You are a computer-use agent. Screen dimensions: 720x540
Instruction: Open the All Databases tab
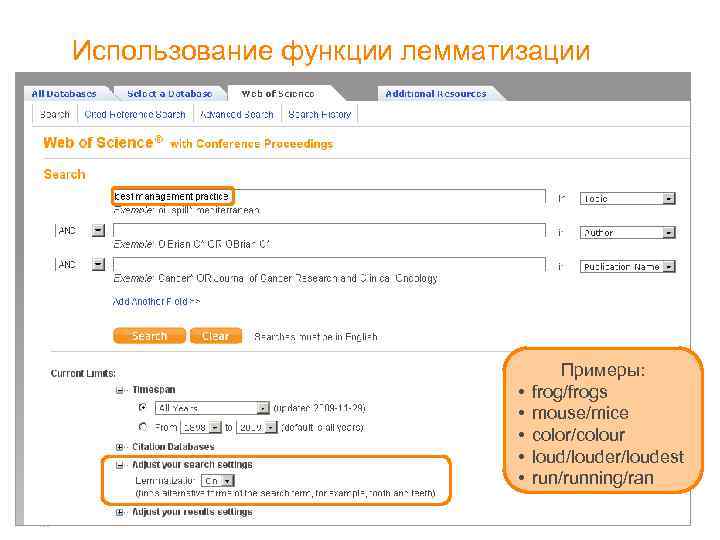pyautogui.click(x=64, y=94)
